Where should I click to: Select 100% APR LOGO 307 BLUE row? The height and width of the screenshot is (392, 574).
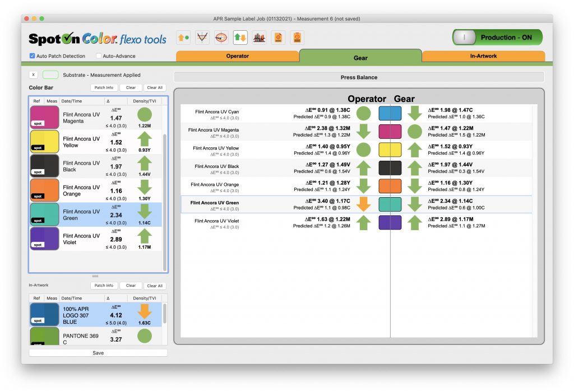(x=95, y=315)
